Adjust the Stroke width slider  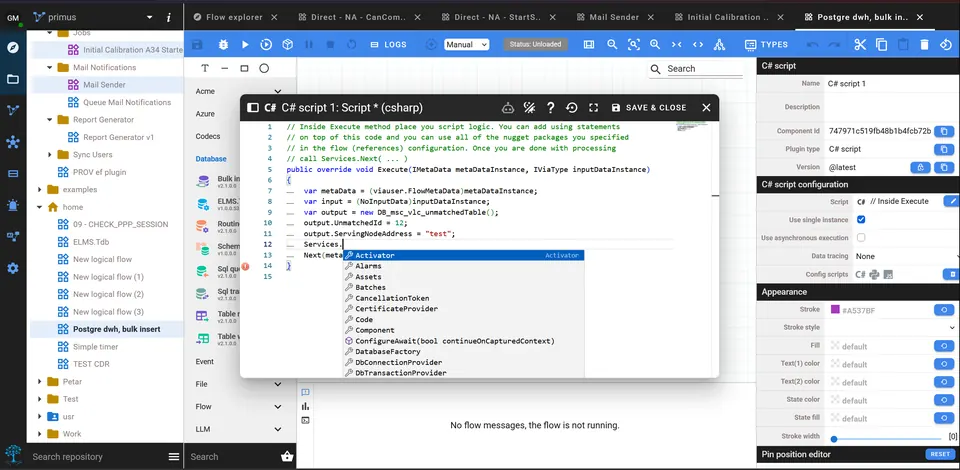(x=888, y=438)
